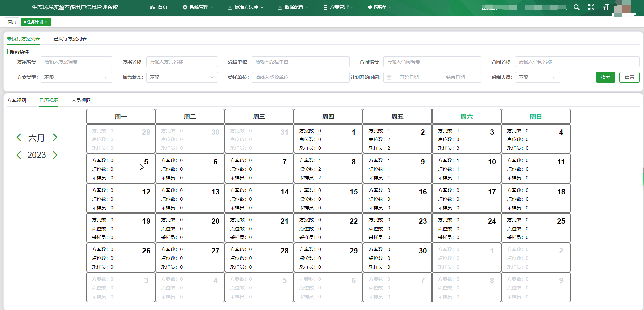The image size is (644, 310).
Task: Click the font size adjustment icon
Action: [606, 7]
